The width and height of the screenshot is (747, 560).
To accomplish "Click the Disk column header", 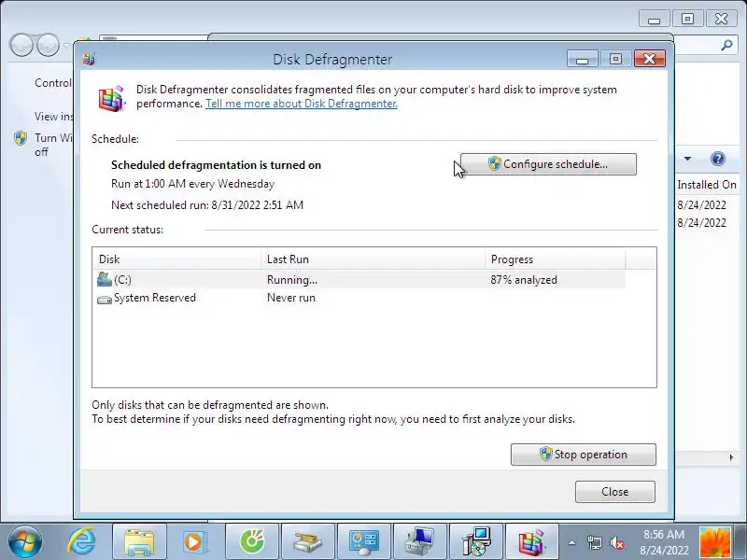I will click(x=176, y=259).
